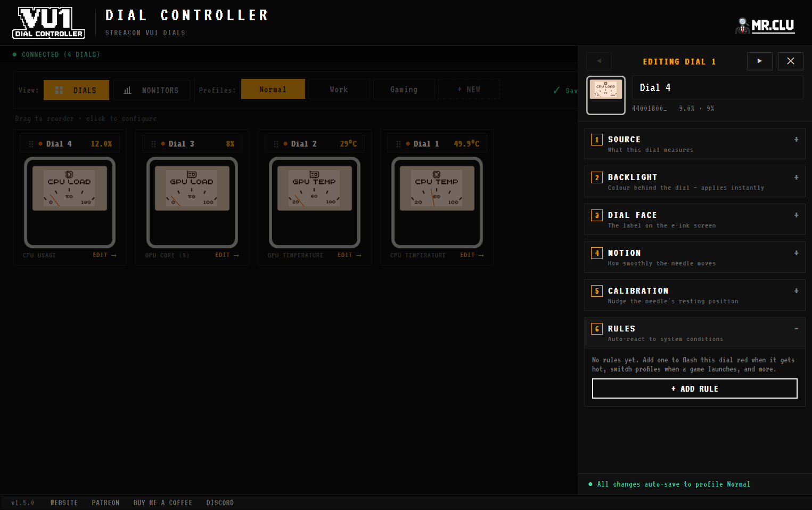This screenshot has width=812, height=510.
Task: Select the Normal profile
Action: pos(273,89)
